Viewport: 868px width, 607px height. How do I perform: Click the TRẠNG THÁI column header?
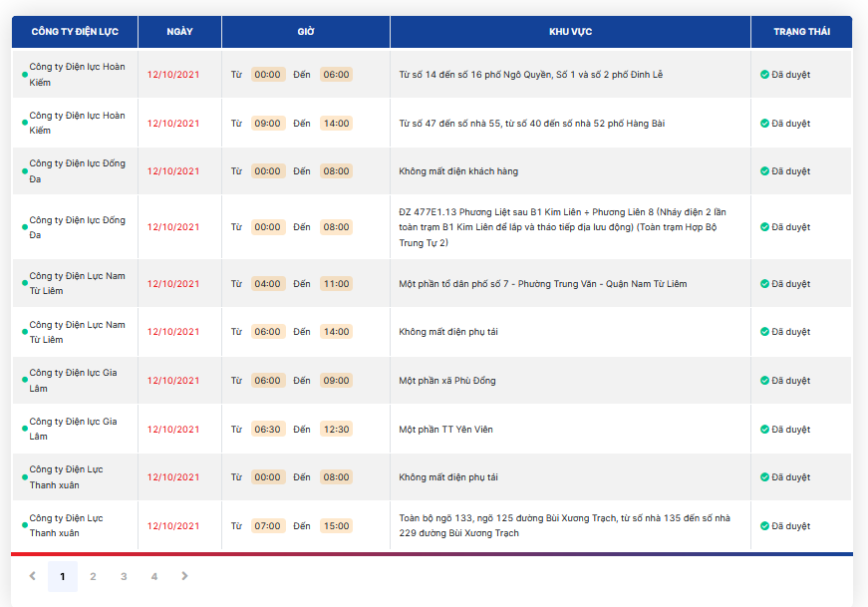[801, 32]
